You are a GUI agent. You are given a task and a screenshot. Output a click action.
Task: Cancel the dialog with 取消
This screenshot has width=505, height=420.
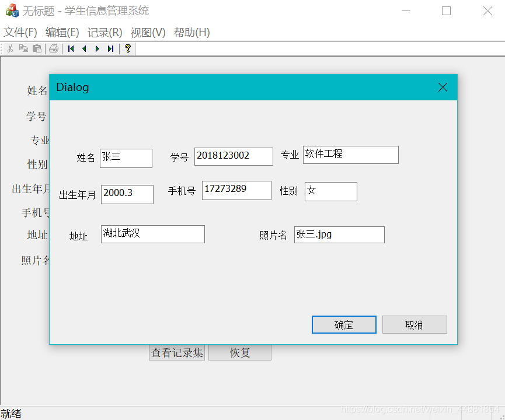click(415, 324)
